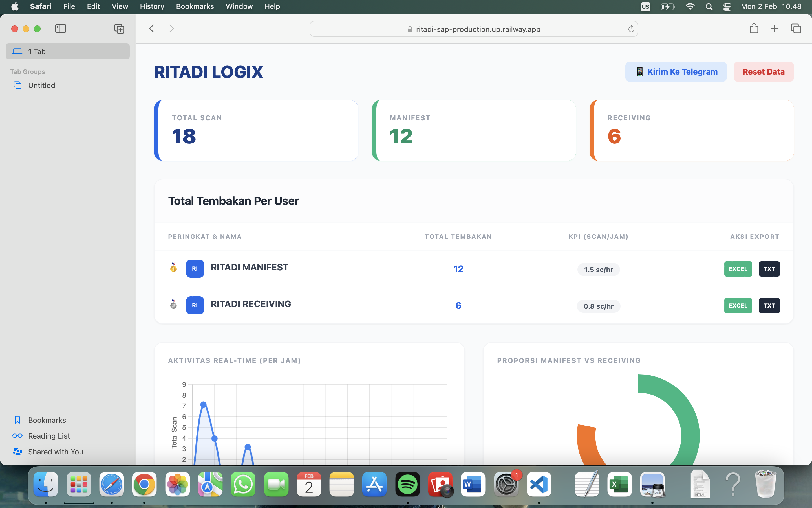Click the RECEIVING summary card
Image resolution: width=812 pixels, height=508 pixels.
692,130
